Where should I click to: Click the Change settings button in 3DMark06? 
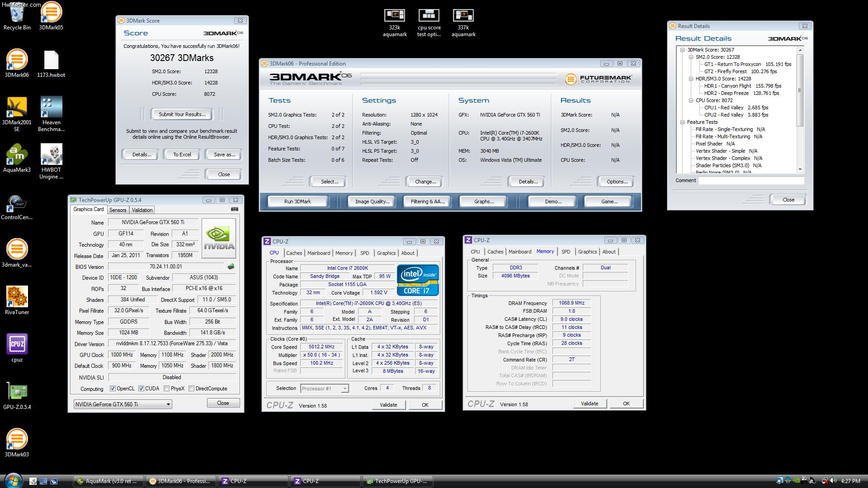[x=425, y=182]
